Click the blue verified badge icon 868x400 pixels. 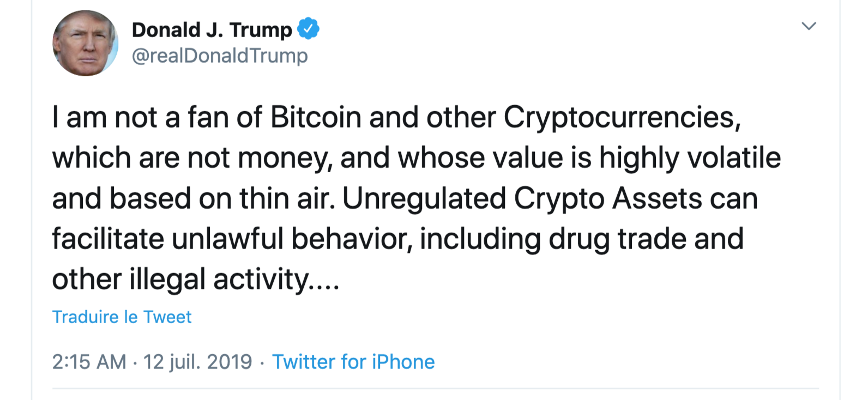pos(308,29)
